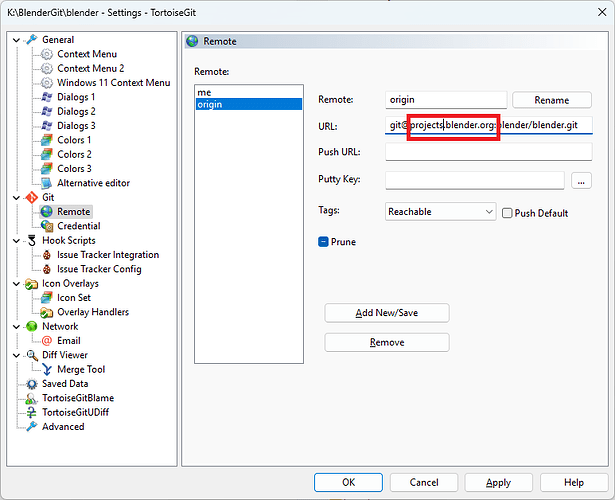The image size is (615, 500).
Task: Collapse the Hook Scripts tree section
Action: 16,241
